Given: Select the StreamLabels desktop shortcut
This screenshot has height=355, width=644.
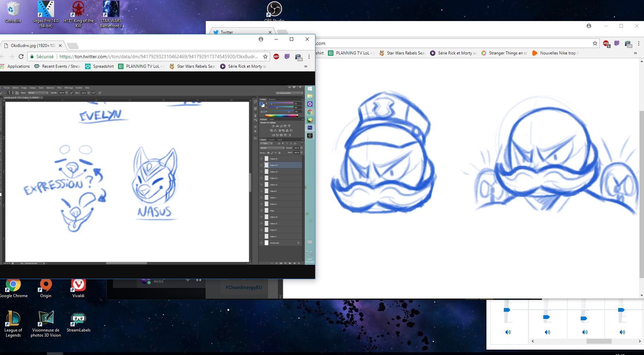Looking at the screenshot, I should [78, 322].
